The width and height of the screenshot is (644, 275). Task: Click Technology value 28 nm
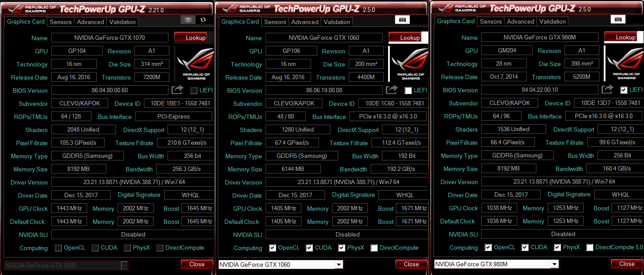tap(504, 63)
